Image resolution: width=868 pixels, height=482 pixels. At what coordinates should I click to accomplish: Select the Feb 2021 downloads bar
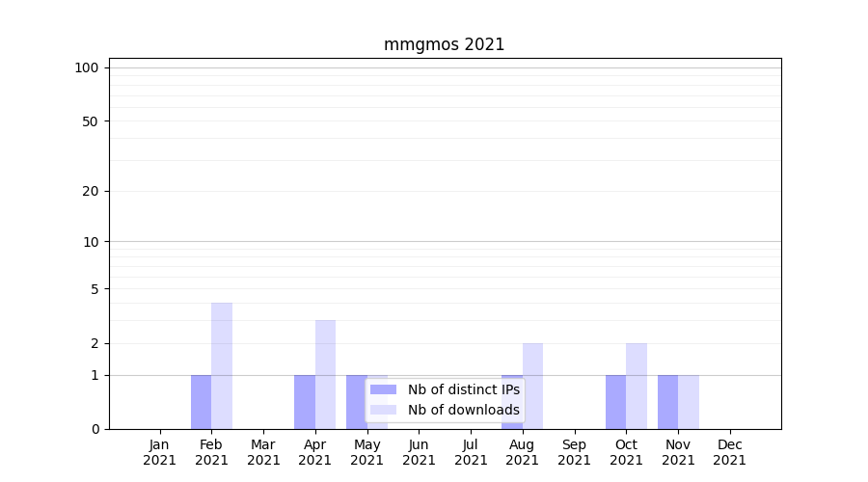[222, 365]
